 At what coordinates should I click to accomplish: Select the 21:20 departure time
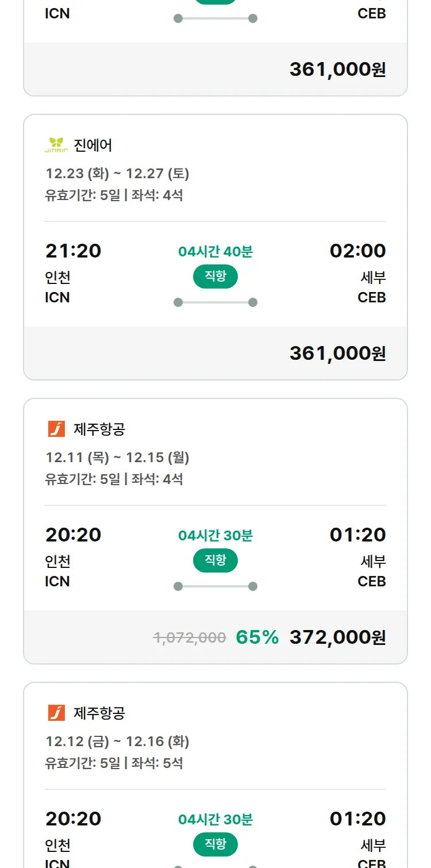73,251
